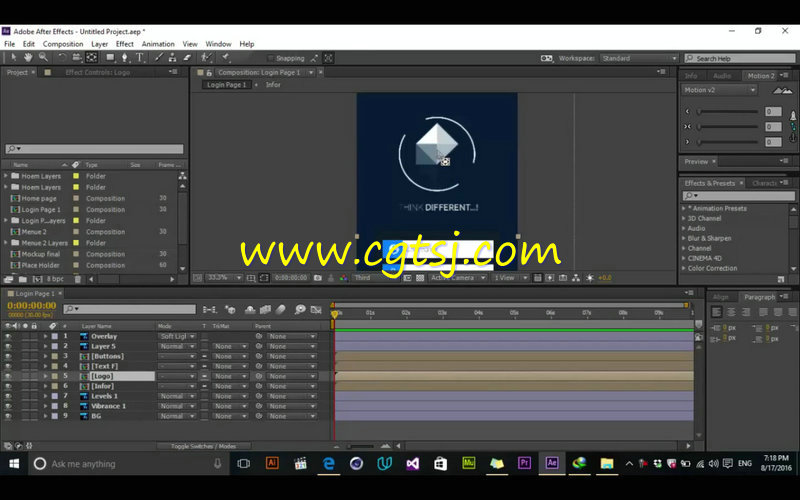Expand the Animation Presets category
This screenshot has height=500, width=800.
(x=683, y=208)
